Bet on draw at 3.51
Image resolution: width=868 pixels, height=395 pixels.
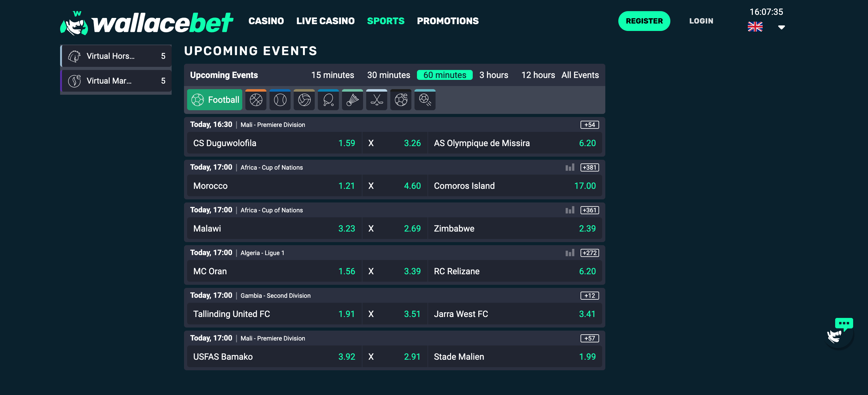pyautogui.click(x=395, y=314)
